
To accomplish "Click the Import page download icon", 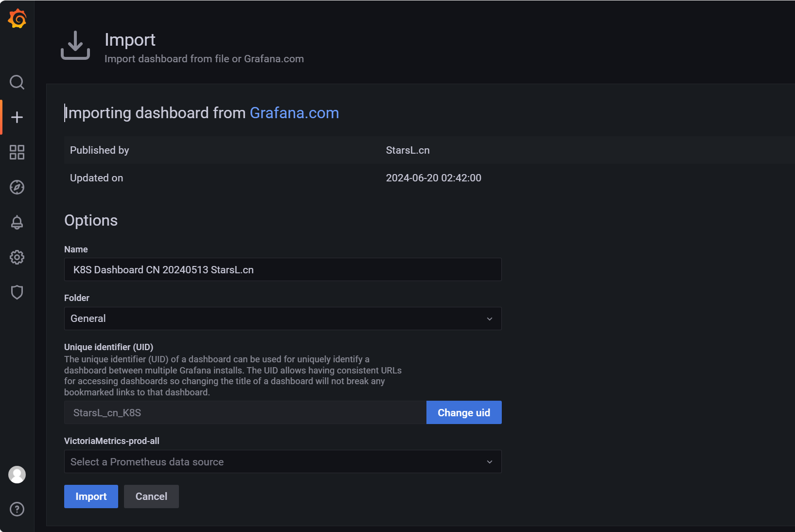I will (75, 45).
